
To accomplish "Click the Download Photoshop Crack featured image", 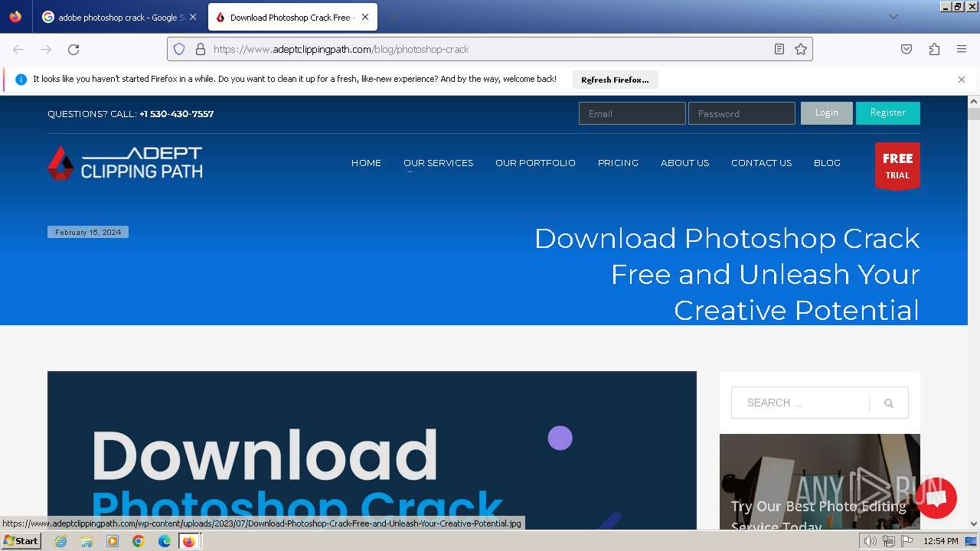I will point(372,450).
